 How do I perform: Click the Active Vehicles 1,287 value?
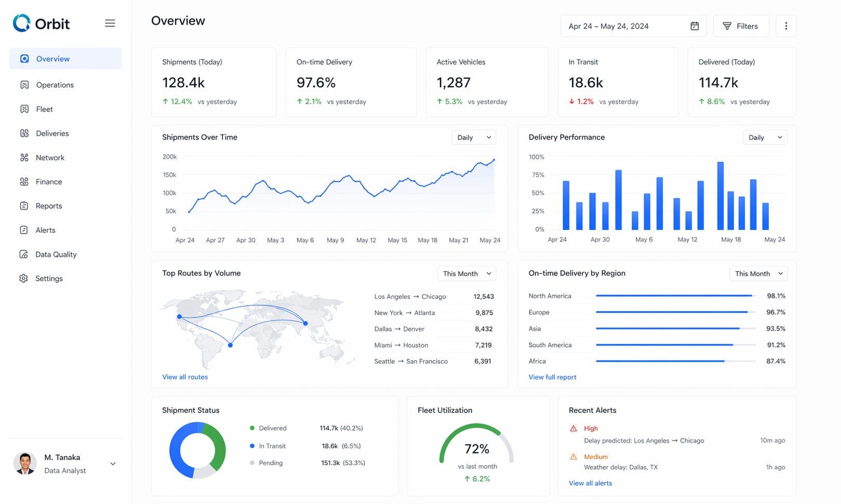pyautogui.click(x=453, y=83)
